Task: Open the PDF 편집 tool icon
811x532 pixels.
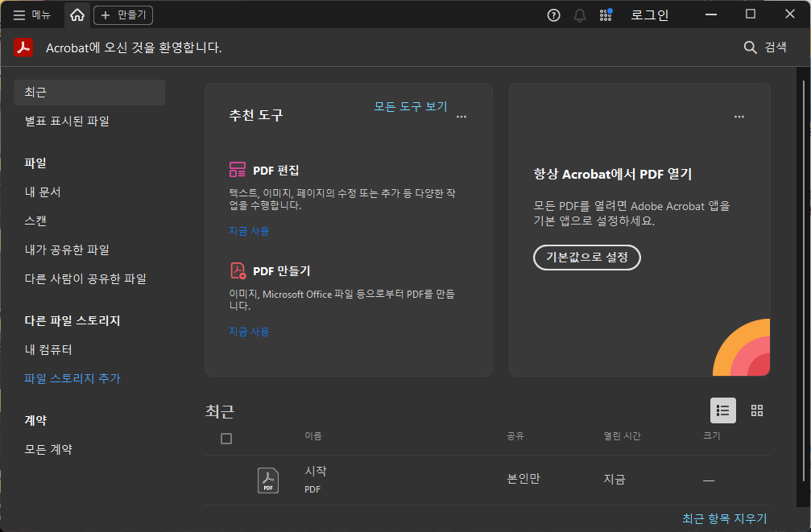Action: point(237,170)
